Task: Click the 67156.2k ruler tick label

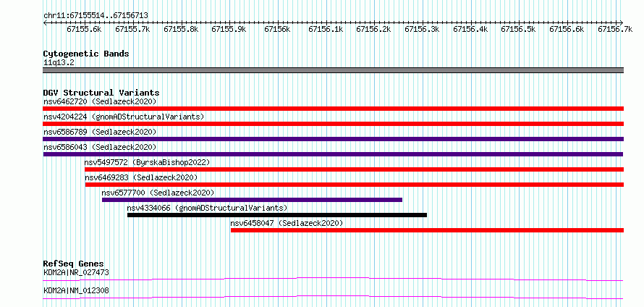Action: point(373,29)
